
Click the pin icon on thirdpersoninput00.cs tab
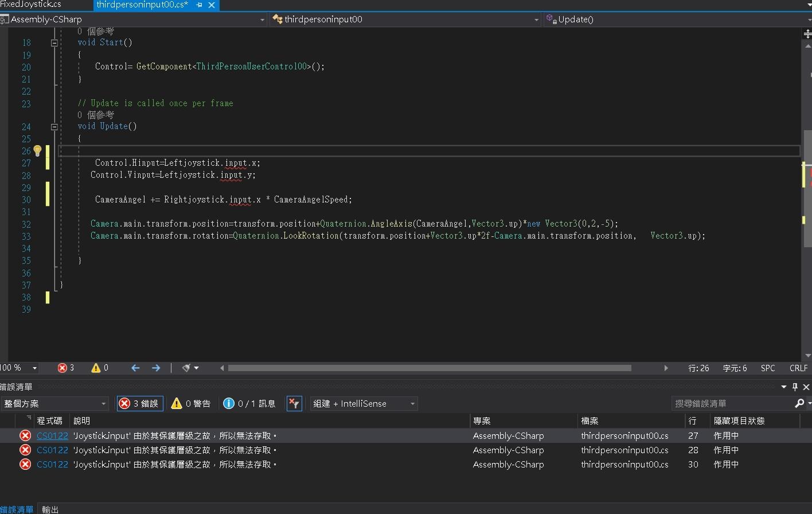click(199, 5)
